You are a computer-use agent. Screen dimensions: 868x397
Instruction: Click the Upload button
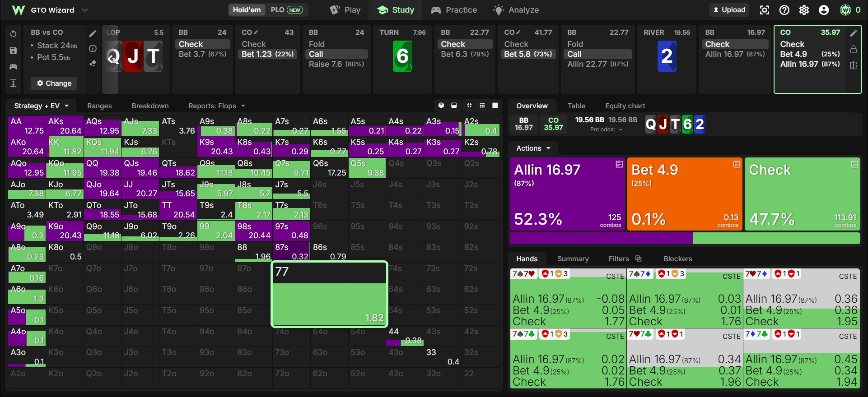pos(729,10)
